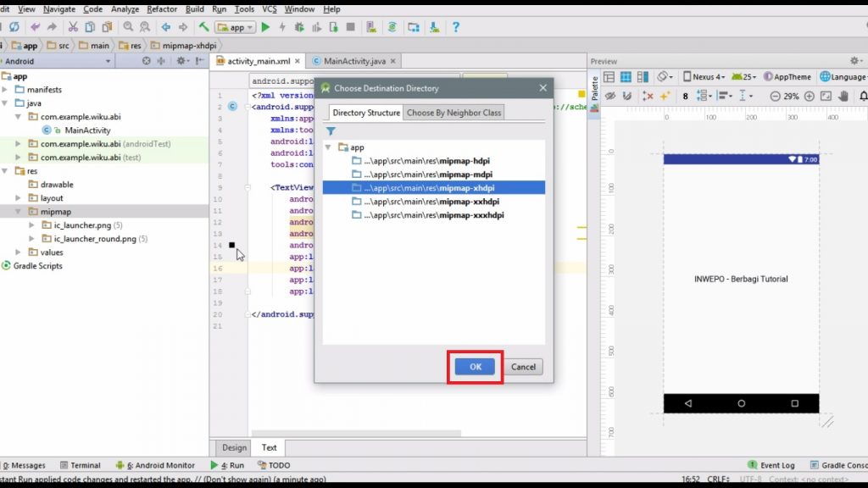Open the Refactor menu
This screenshot has width=868, height=488.
(162, 8)
